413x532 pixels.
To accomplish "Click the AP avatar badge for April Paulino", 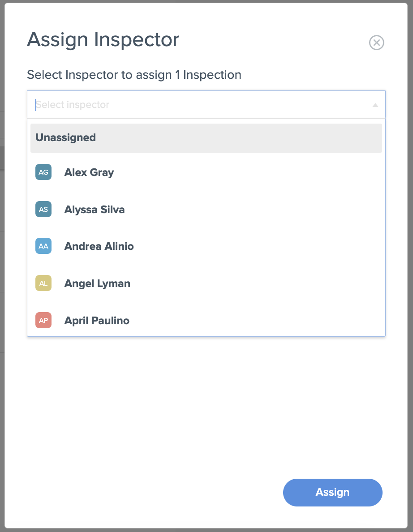I will pos(43,320).
